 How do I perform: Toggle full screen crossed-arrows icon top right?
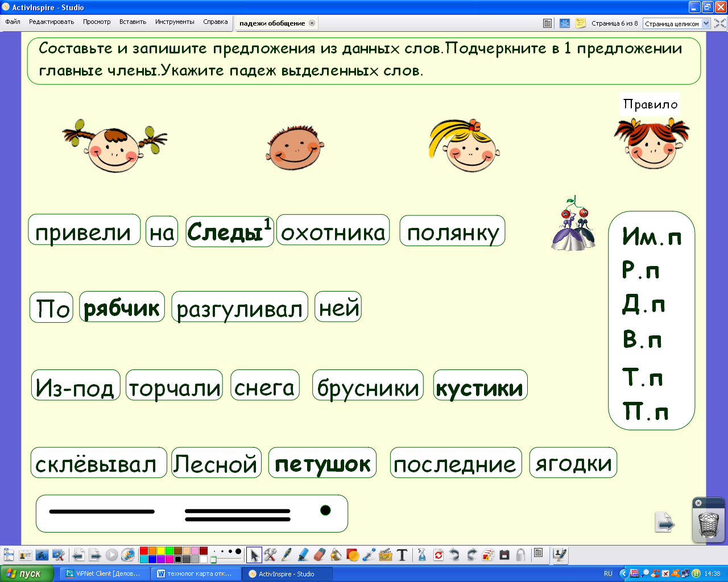tap(720, 23)
